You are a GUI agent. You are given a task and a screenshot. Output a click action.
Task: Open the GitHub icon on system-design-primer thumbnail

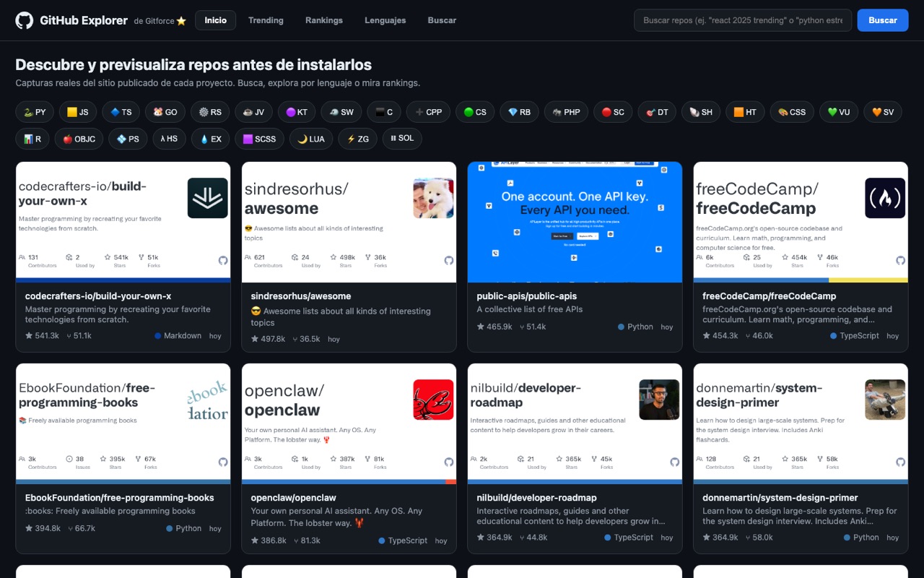tap(901, 462)
